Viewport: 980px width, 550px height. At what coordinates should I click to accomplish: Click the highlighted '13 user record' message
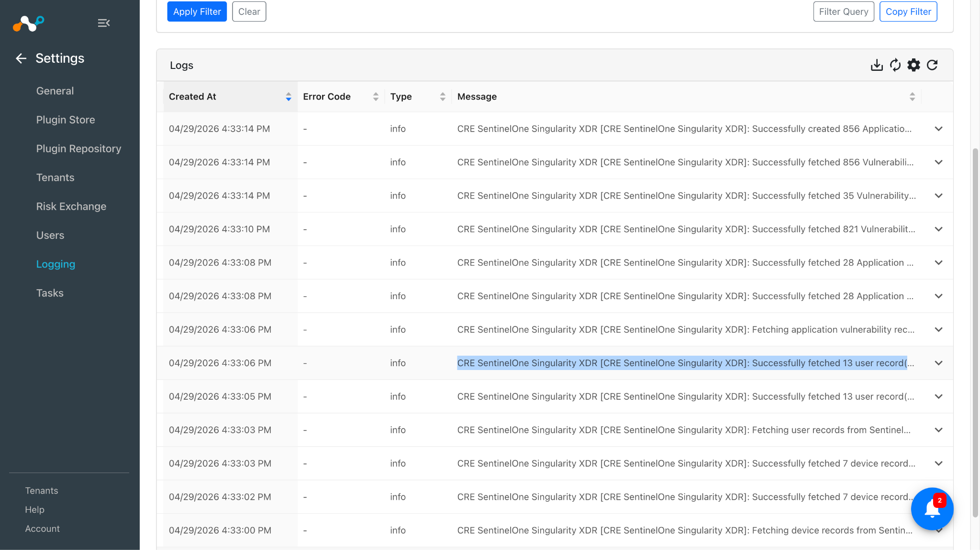(686, 363)
